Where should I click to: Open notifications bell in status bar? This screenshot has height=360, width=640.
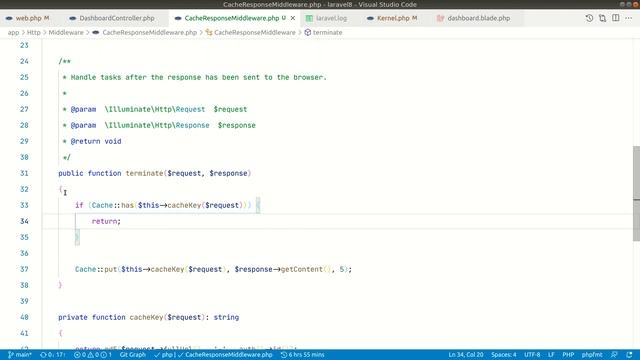point(629,355)
